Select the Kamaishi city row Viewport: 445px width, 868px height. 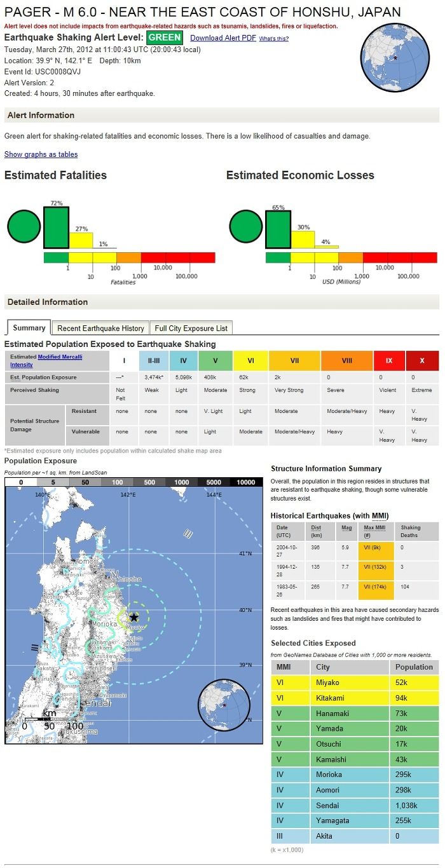[x=355, y=759]
